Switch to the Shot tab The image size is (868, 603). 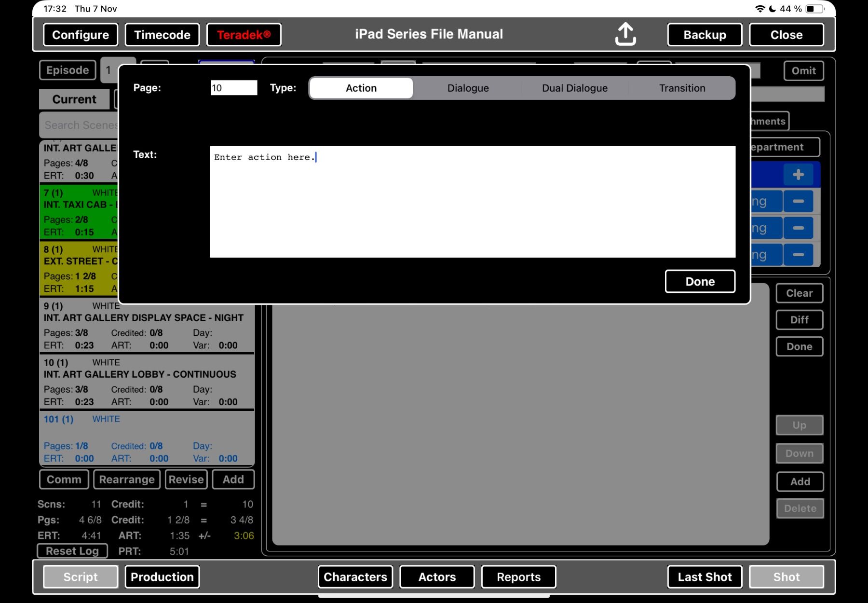(787, 577)
